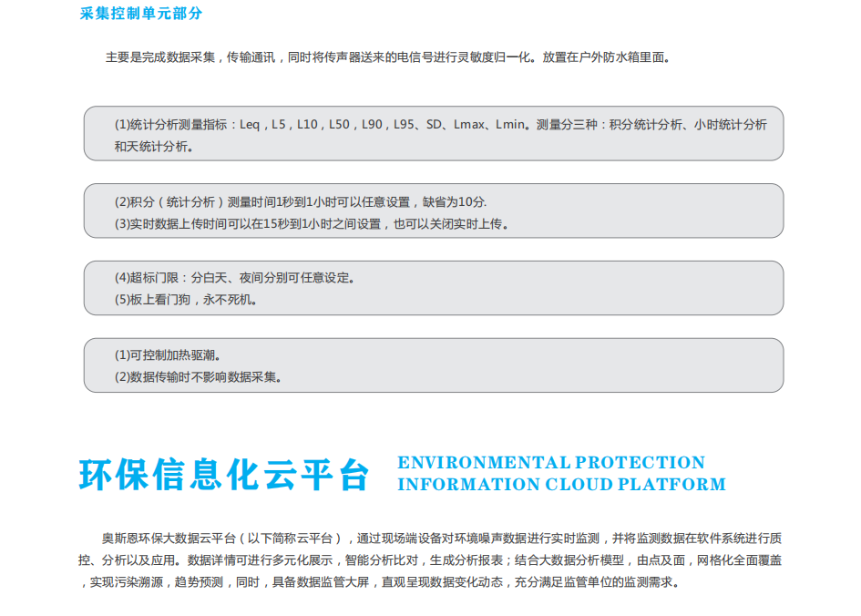This screenshot has height=616, width=861.
Task: Click the text 'INFORMATION CLOUD PLATFORM'
Action: [x=562, y=484]
